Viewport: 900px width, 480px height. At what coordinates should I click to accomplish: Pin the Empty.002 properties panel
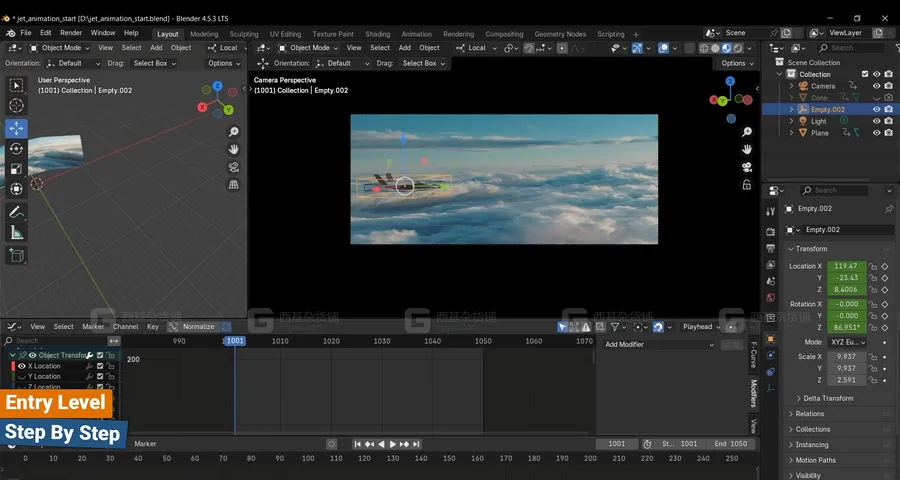(x=889, y=209)
